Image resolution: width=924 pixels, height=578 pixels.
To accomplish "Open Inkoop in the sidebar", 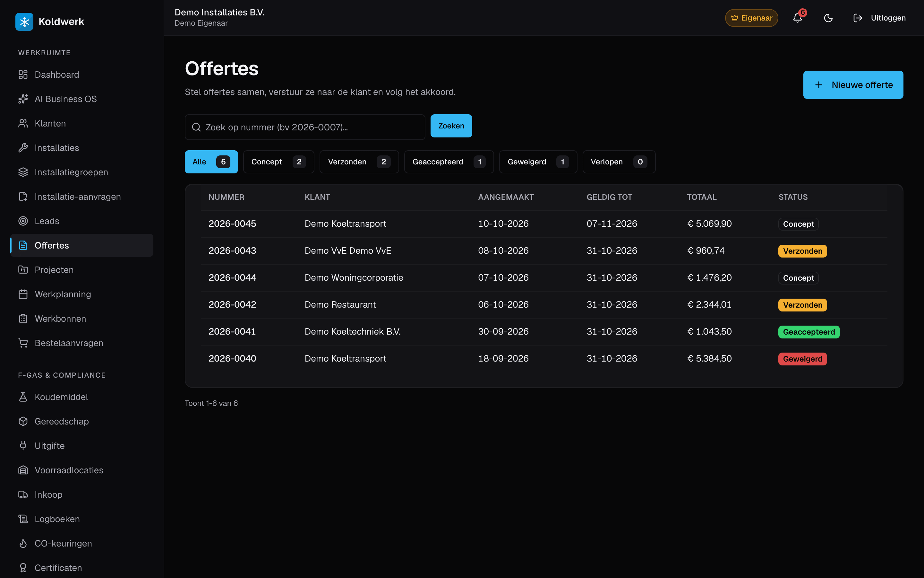I will pyautogui.click(x=82, y=495).
